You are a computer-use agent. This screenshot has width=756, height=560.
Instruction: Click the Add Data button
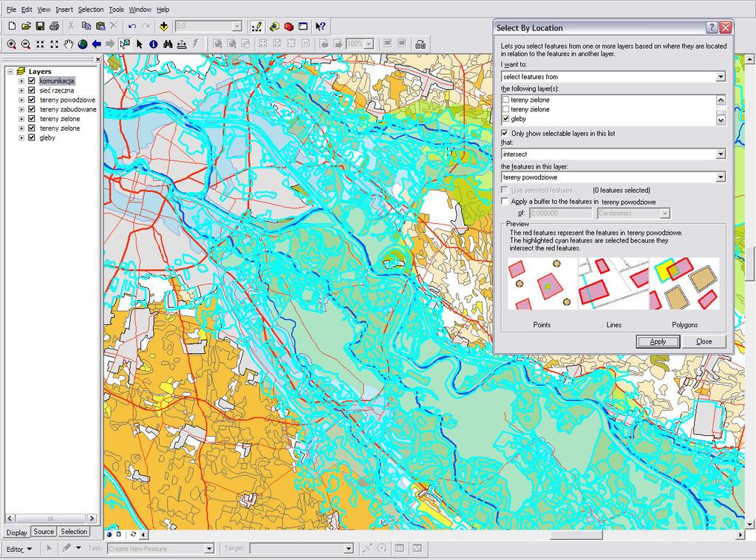click(x=163, y=26)
